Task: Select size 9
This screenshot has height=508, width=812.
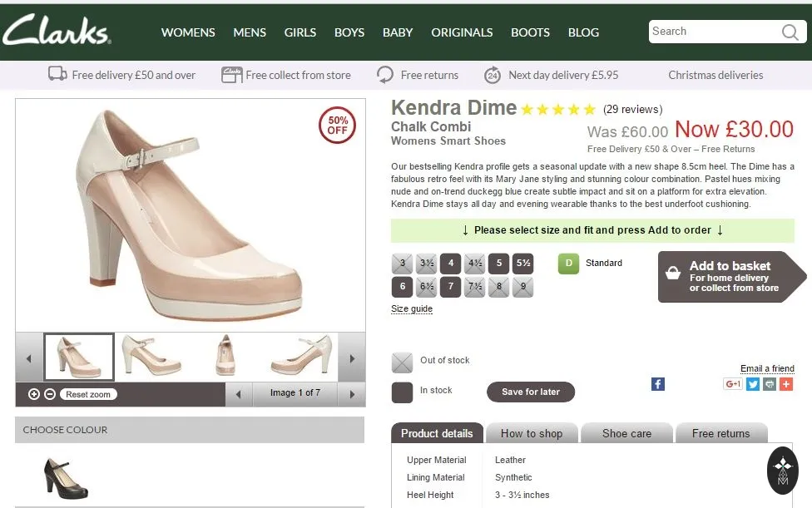Action: pyautogui.click(x=523, y=287)
